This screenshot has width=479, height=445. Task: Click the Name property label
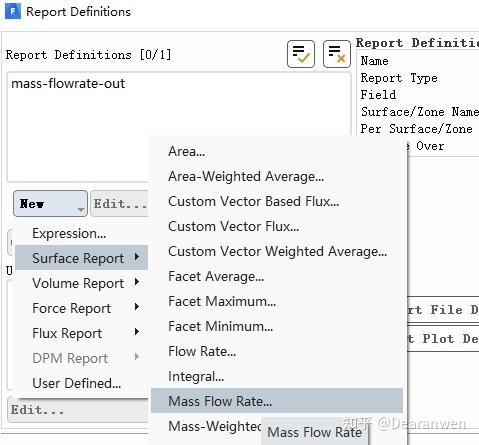[x=374, y=61]
